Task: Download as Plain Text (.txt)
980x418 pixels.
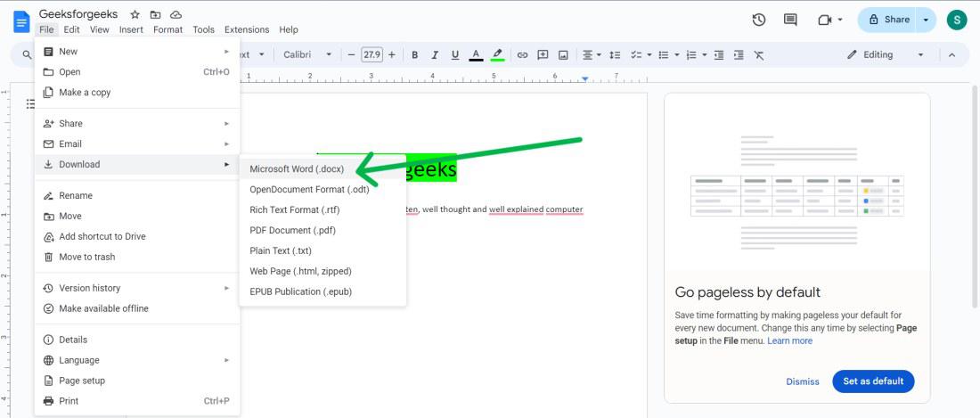Action: (323, 250)
